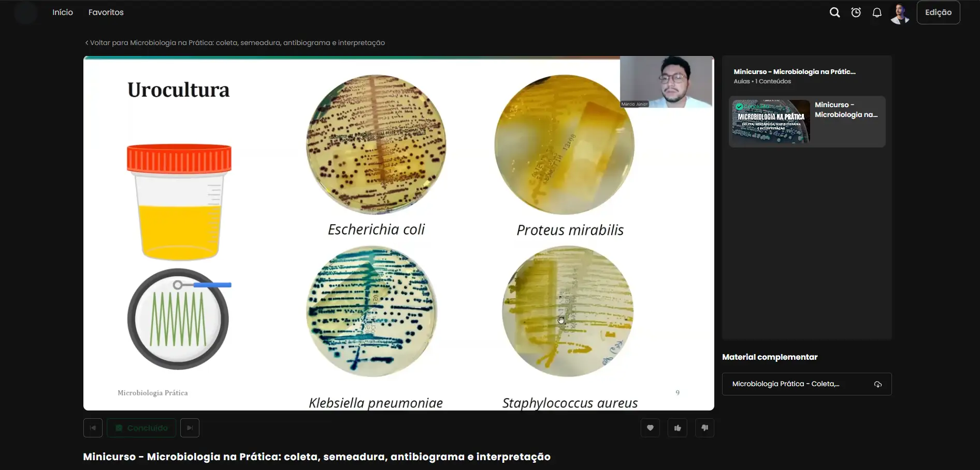
Task: Open the Início menu item
Action: point(63,12)
